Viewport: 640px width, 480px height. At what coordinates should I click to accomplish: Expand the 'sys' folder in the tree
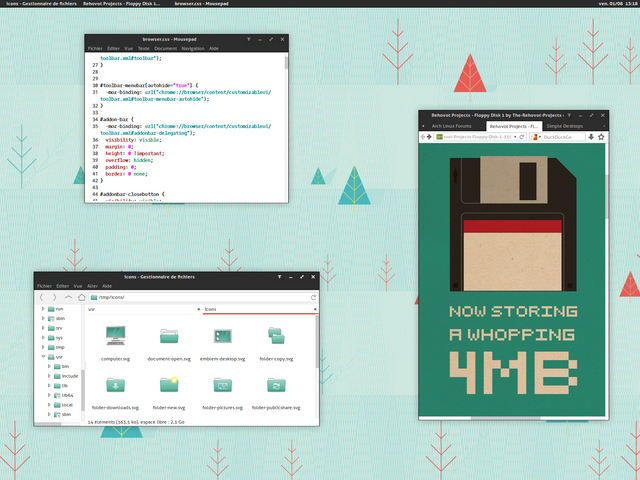pyautogui.click(x=43, y=338)
